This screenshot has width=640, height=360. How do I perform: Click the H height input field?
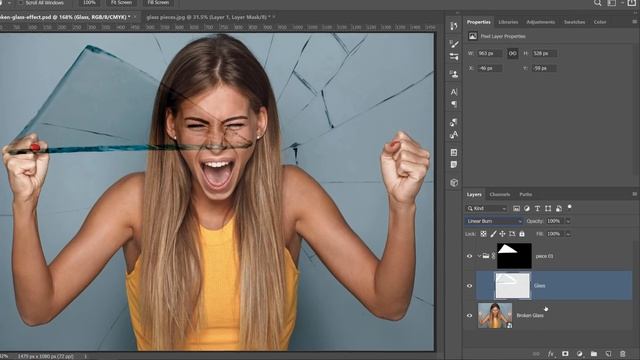[x=544, y=53]
